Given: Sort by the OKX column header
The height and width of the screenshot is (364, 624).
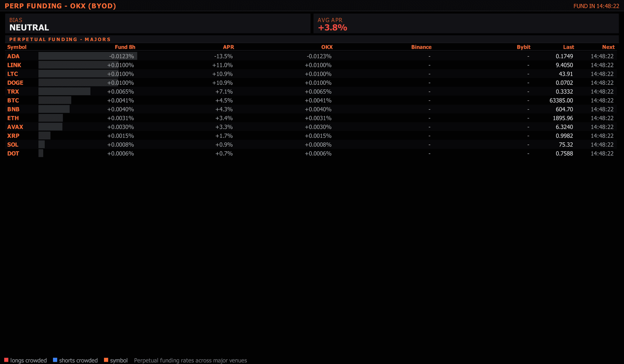Looking at the screenshot, I should pos(327,47).
